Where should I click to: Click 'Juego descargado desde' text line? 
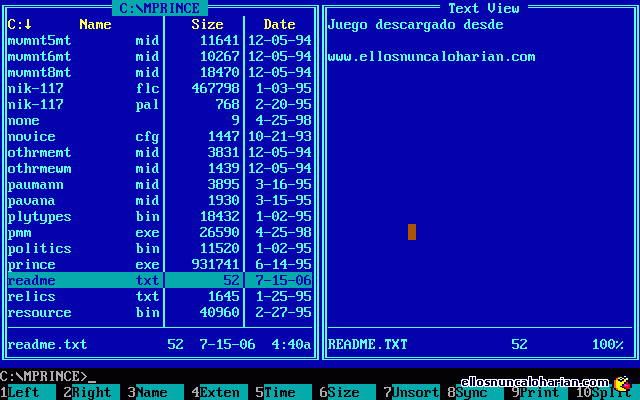click(x=416, y=24)
